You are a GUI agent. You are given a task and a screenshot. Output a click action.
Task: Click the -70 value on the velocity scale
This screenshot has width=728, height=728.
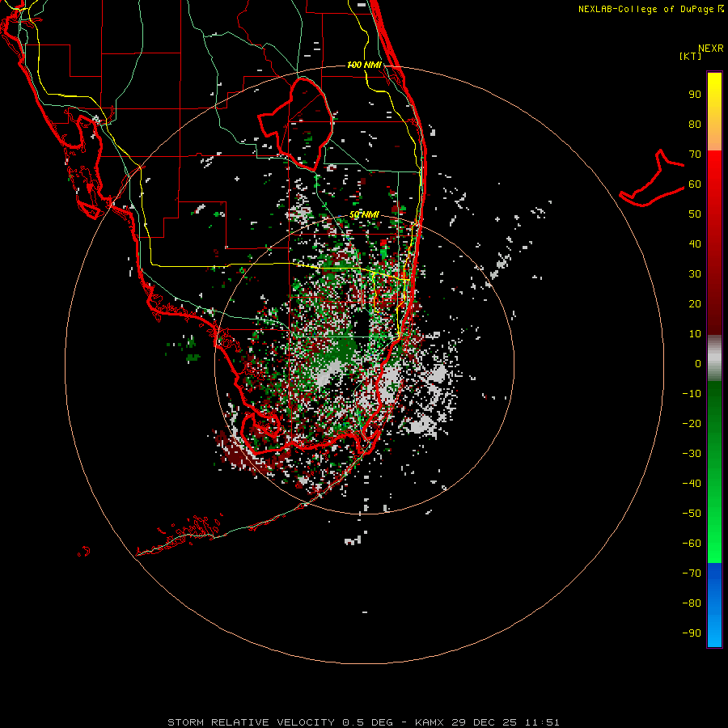(x=692, y=573)
